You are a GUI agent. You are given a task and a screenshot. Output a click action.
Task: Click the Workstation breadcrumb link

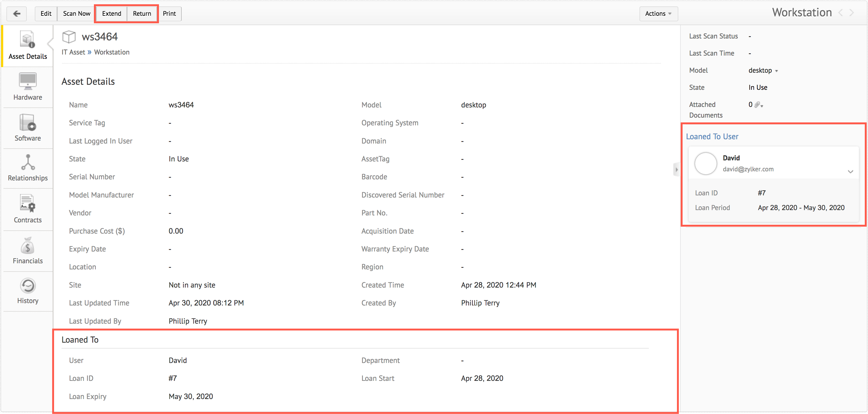click(x=112, y=52)
